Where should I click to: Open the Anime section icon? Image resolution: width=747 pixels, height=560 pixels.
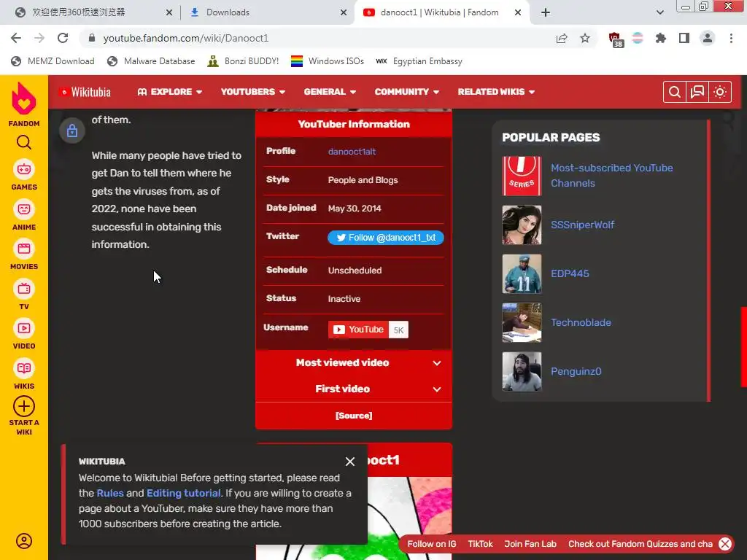[x=24, y=209]
